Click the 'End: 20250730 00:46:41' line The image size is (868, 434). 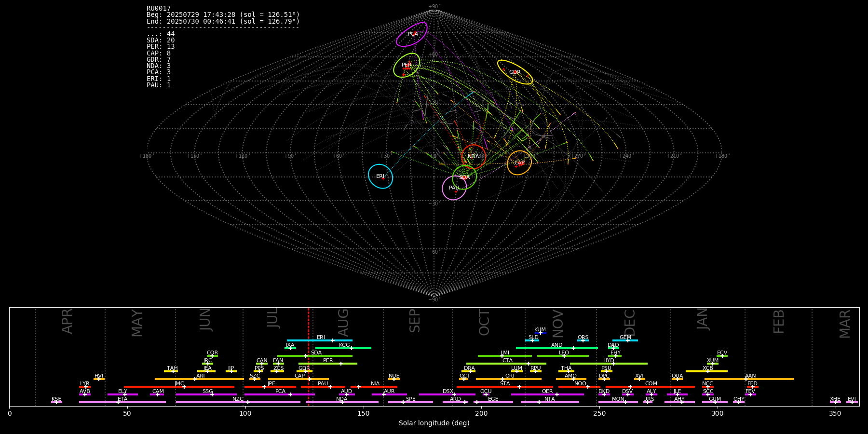pos(223,21)
